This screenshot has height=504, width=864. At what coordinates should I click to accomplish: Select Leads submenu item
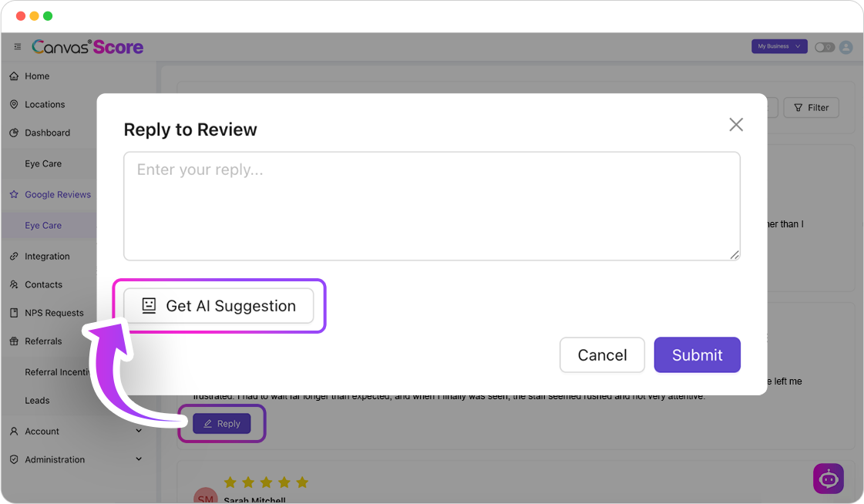(x=37, y=401)
